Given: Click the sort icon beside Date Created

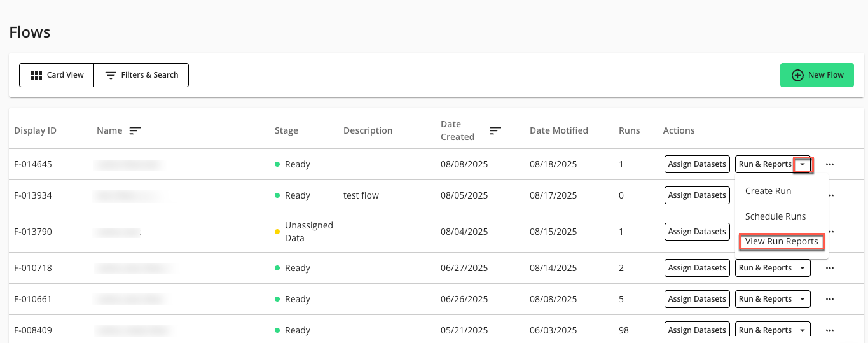Looking at the screenshot, I should (x=495, y=130).
